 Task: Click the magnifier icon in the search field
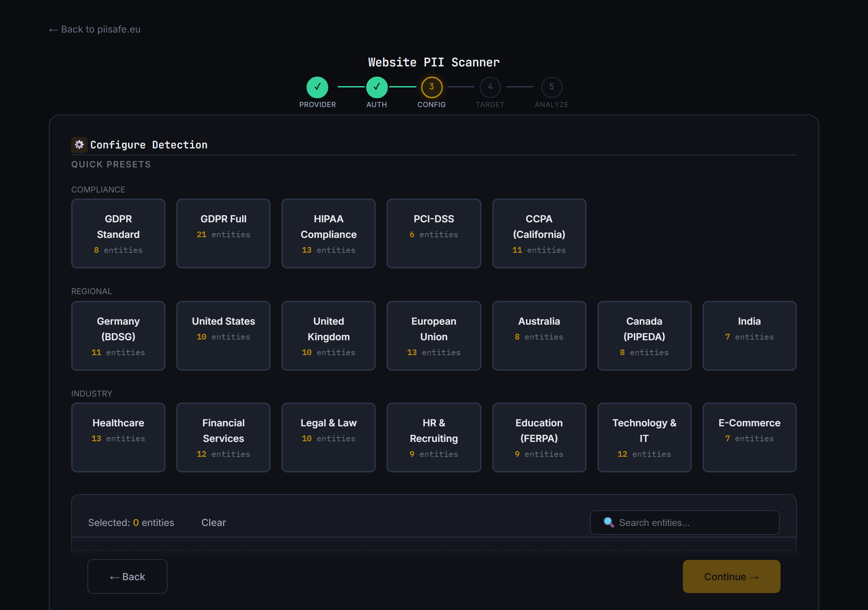[608, 522]
